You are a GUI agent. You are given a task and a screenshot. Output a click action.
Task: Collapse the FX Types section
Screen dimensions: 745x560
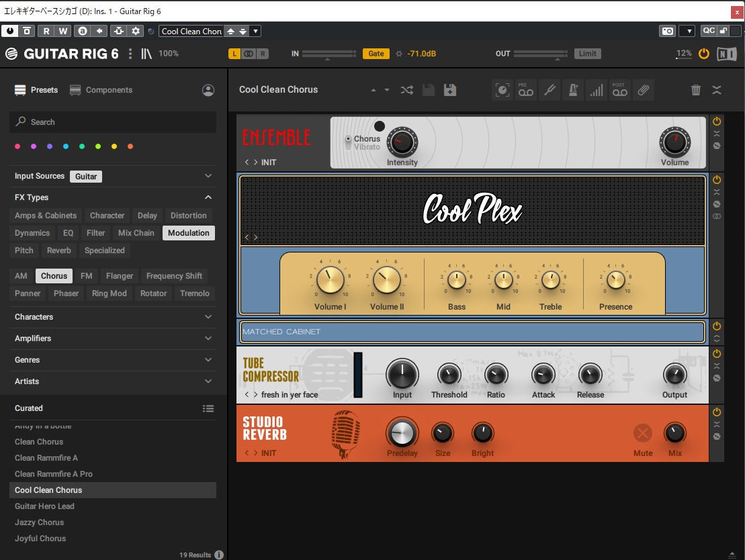pos(208,197)
